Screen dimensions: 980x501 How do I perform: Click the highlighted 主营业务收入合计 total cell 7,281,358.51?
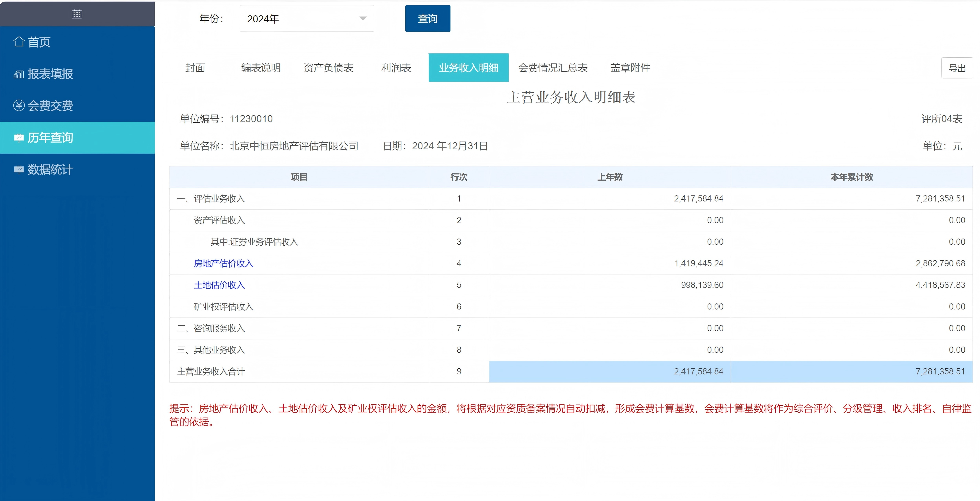851,371
